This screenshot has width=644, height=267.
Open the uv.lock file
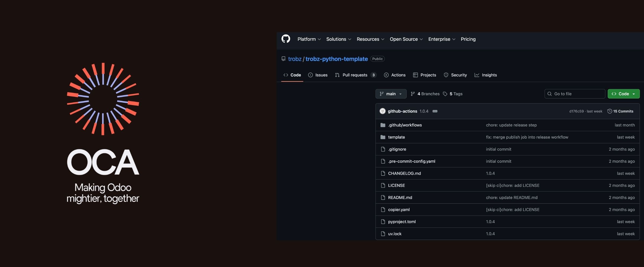pos(395,233)
